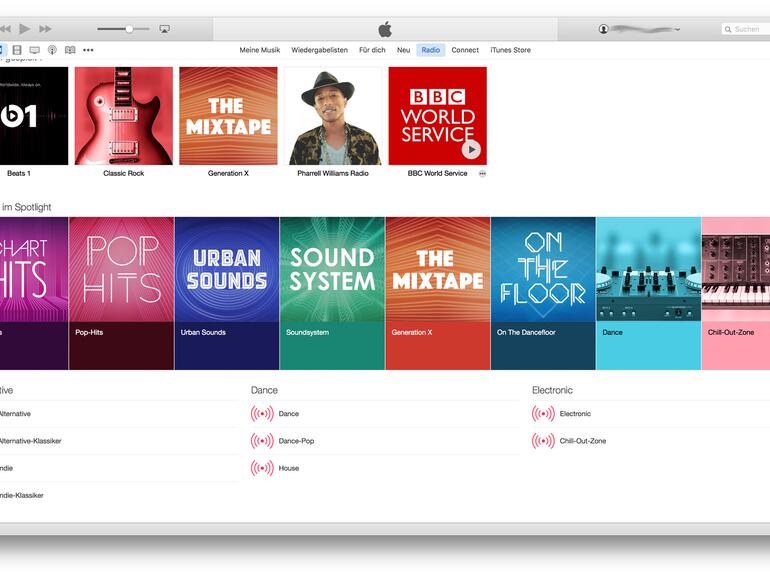Click the Classic Rock station label

point(124,173)
